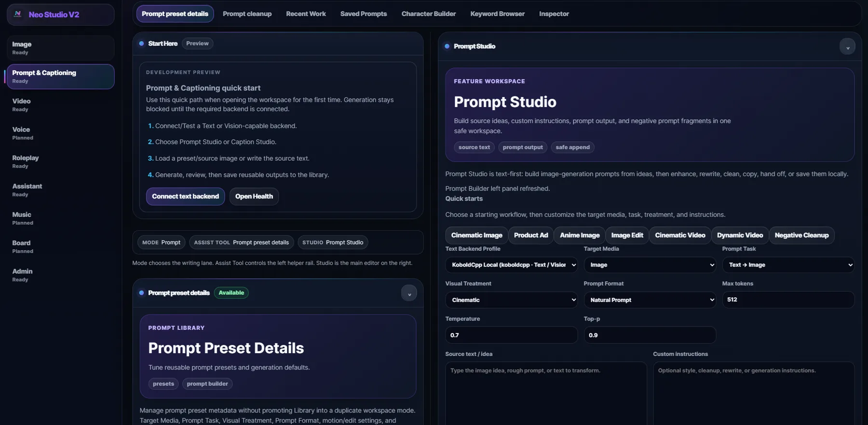The width and height of the screenshot is (868, 425).
Task: Collapse the Prompt Studio panel chevron
Action: (x=847, y=47)
